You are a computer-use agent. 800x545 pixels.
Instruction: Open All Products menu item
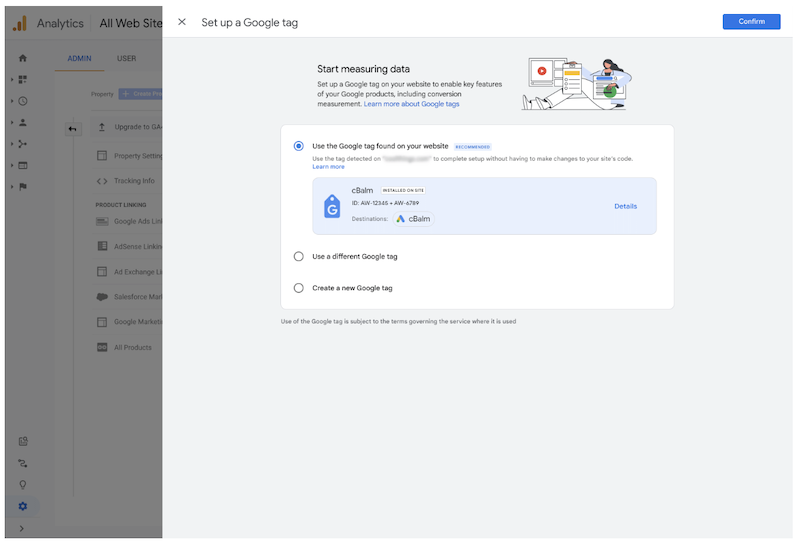tap(127, 348)
